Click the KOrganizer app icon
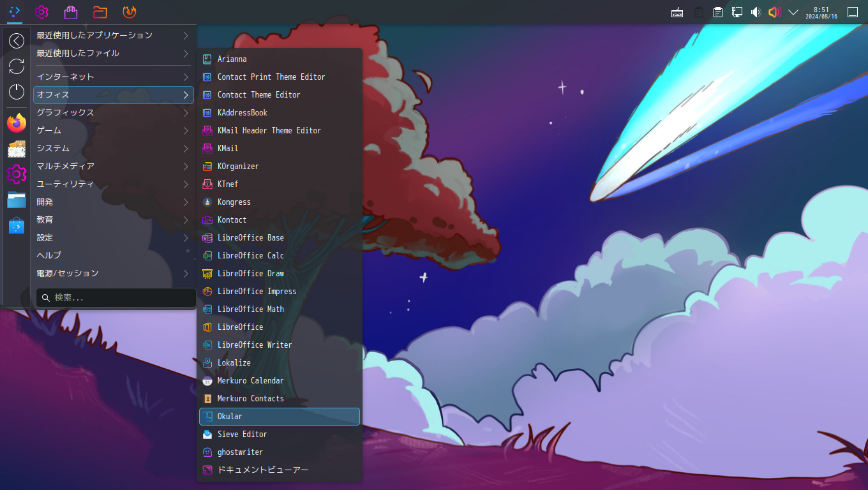Viewport: 868px width, 490px height. [207, 167]
